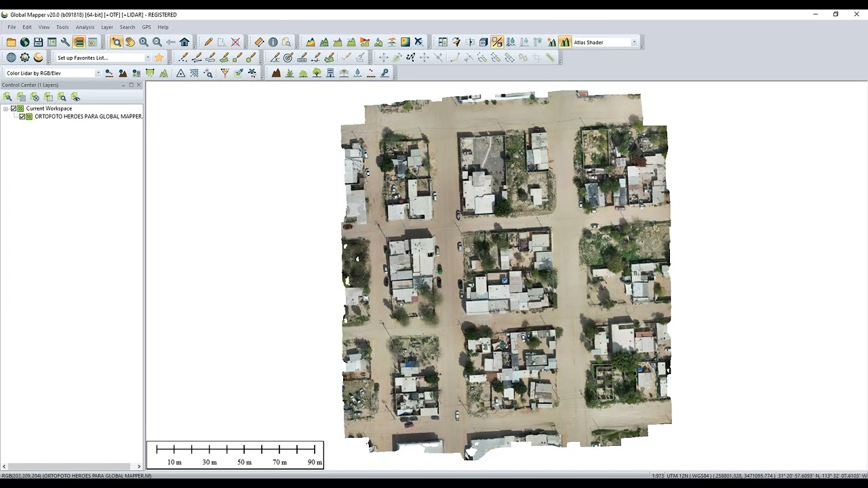Click the Move Feature arrows icon
Screen dimensions: 868x488
(x=384, y=58)
